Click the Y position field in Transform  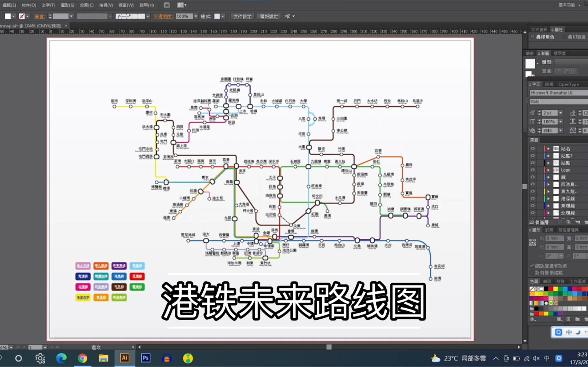click(x=555, y=247)
